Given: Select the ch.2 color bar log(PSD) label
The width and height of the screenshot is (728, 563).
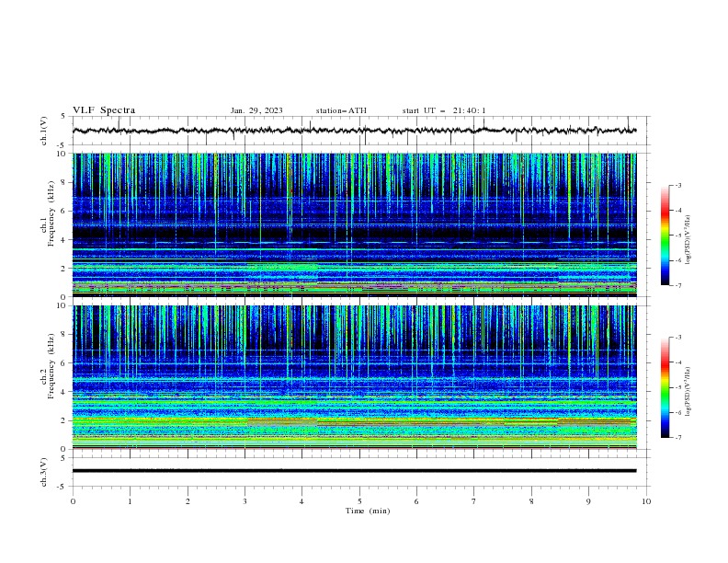Looking at the screenshot, I should [x=688, y=392].
